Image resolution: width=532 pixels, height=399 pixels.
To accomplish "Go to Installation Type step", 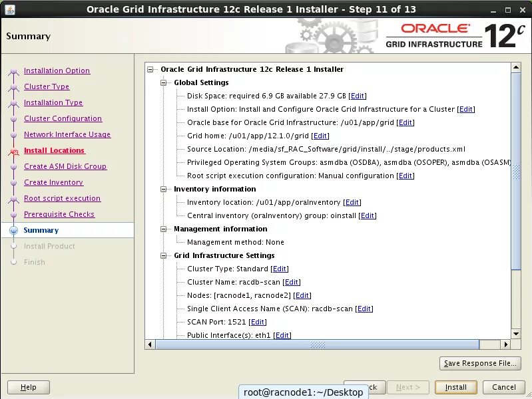I will [x=53, y=102].
